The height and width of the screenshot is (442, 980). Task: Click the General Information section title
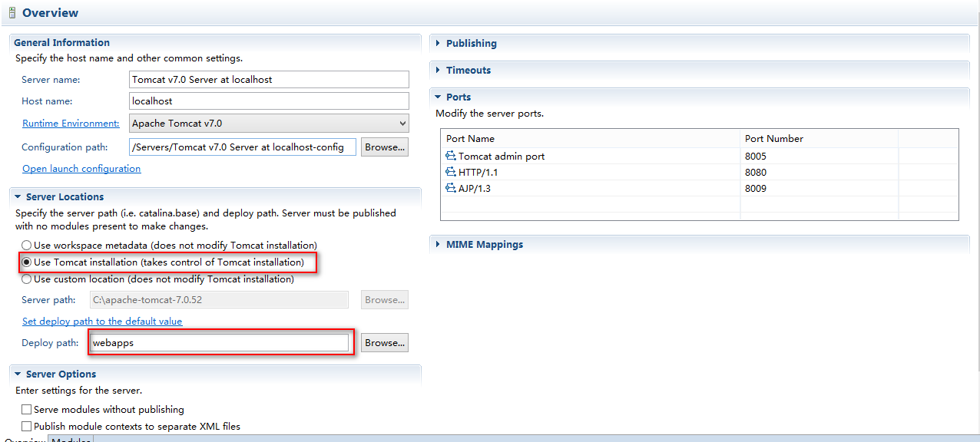tap(61, 43)
